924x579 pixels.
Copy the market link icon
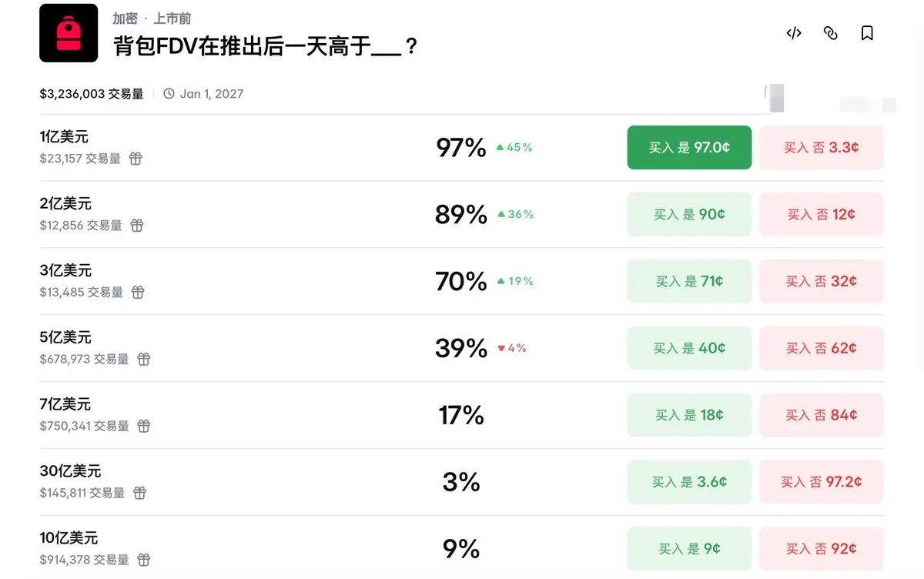[x=830, y=33]
